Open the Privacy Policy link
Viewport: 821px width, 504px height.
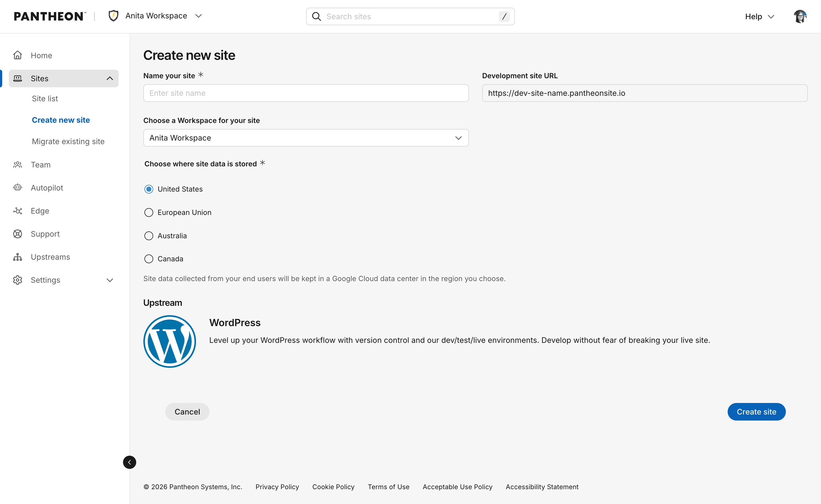[x=277, y=487]
